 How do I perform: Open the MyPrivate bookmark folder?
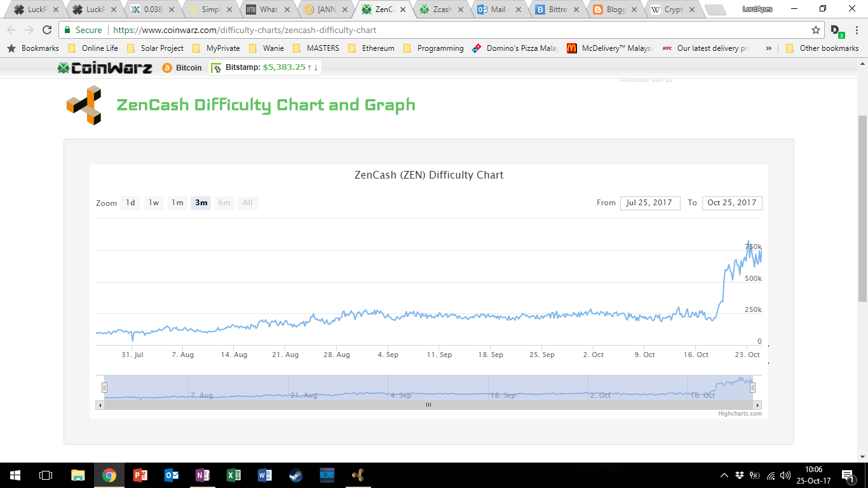[x=217, y=48]
